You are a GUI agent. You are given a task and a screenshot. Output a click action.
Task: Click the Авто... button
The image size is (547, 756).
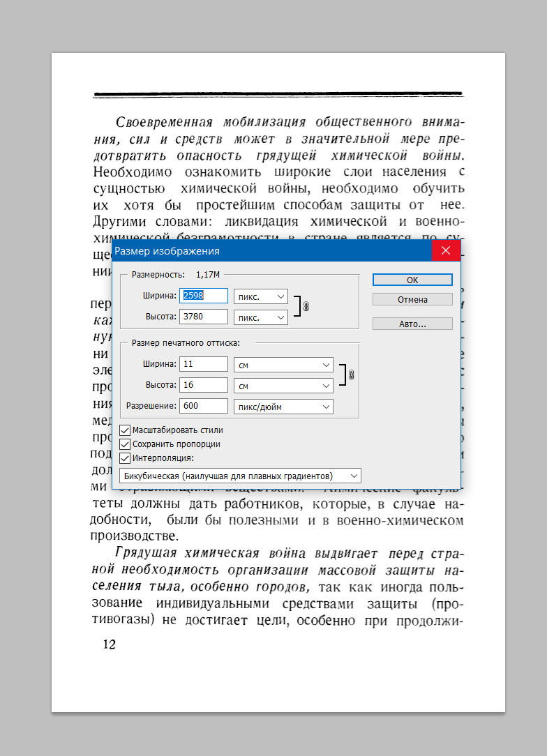click(412, 324)
